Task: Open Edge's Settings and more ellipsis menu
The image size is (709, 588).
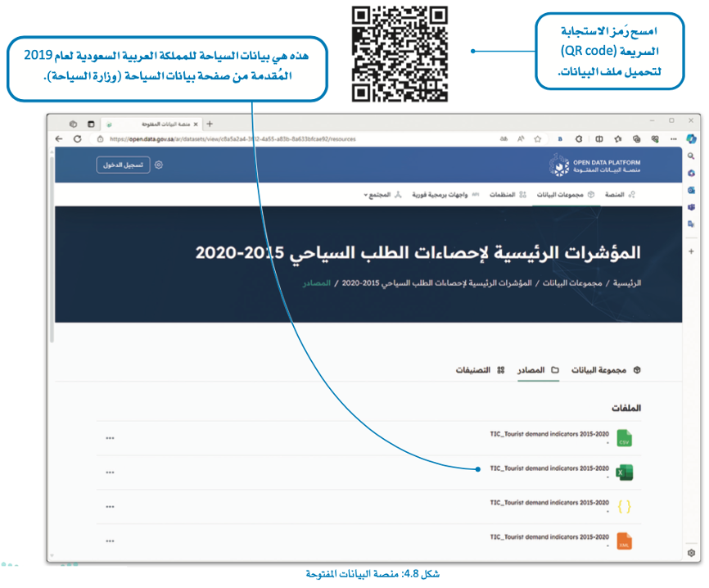Action: pos(673,139)
